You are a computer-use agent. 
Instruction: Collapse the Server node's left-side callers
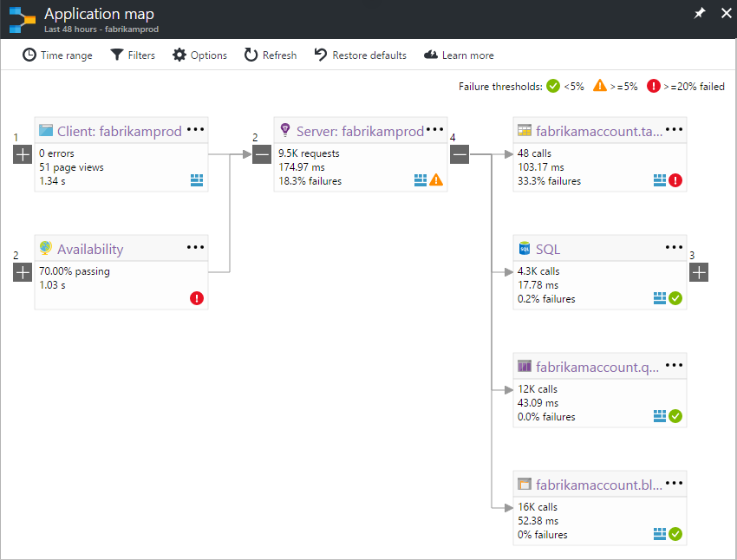pyautogui.click(x=262, y=154)
